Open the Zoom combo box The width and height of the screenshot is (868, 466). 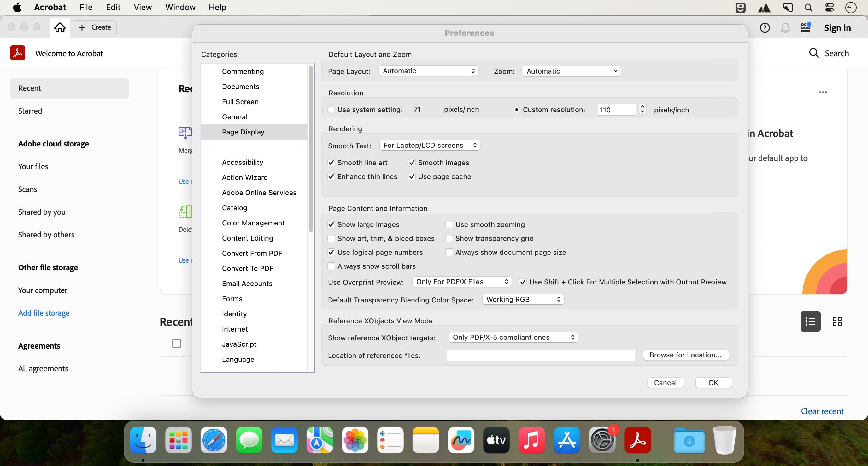pyautogui.click(x=571, y=71)
